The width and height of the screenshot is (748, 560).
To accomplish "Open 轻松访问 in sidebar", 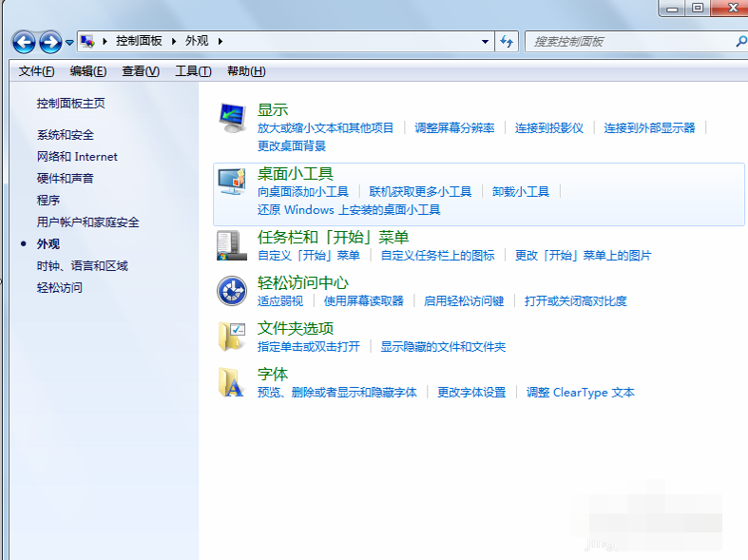I will point(60,288).
